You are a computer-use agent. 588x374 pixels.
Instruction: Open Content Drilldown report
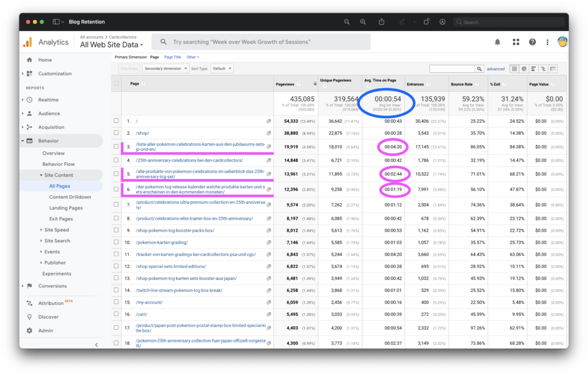pos(70,197)
